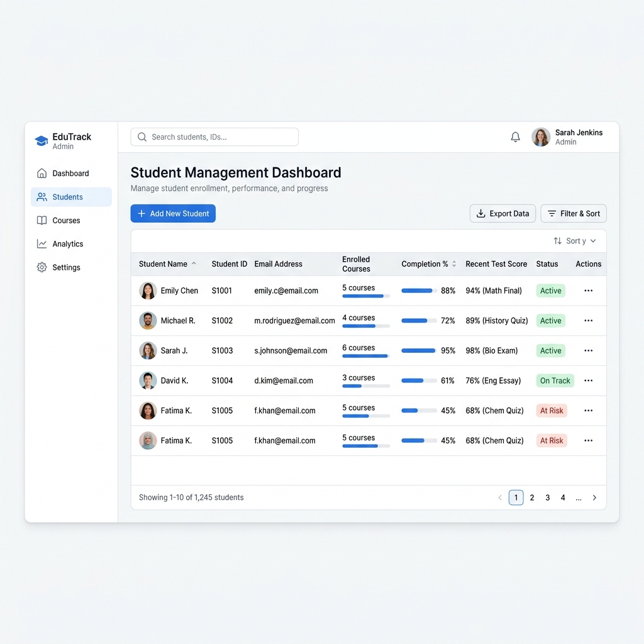
Task: Click On Track status badge
Action: 555,380
